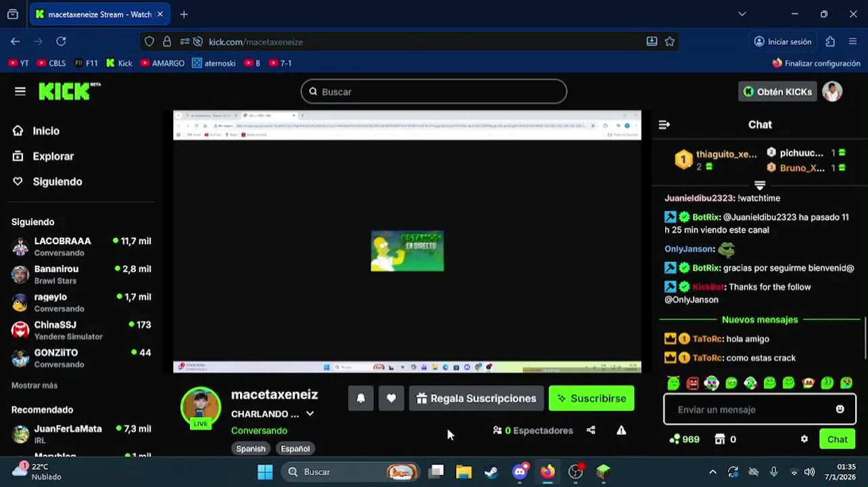This screenshot has height=487, width=868.
Task: Click the first green emote in quick row
Action: [x=673, y=384]
